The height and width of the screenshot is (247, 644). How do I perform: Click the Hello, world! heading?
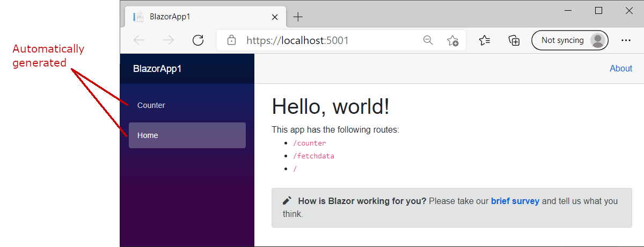(331, 106)
